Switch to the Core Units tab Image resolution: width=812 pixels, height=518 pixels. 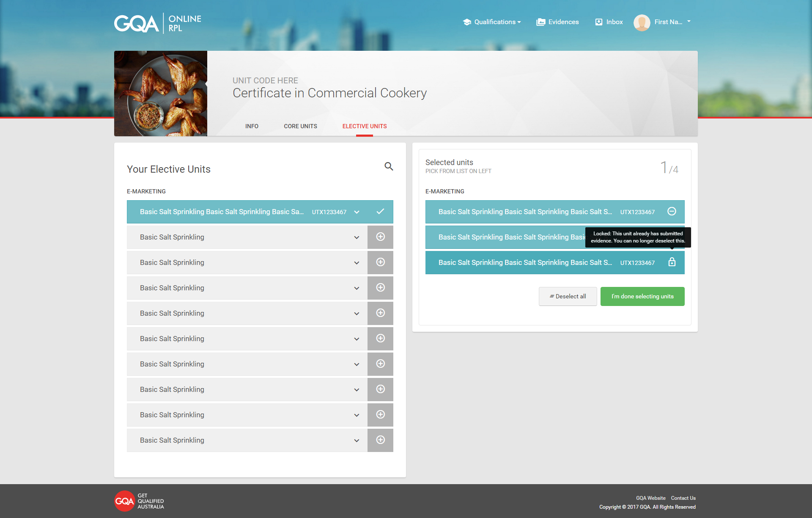click(300, 126)
